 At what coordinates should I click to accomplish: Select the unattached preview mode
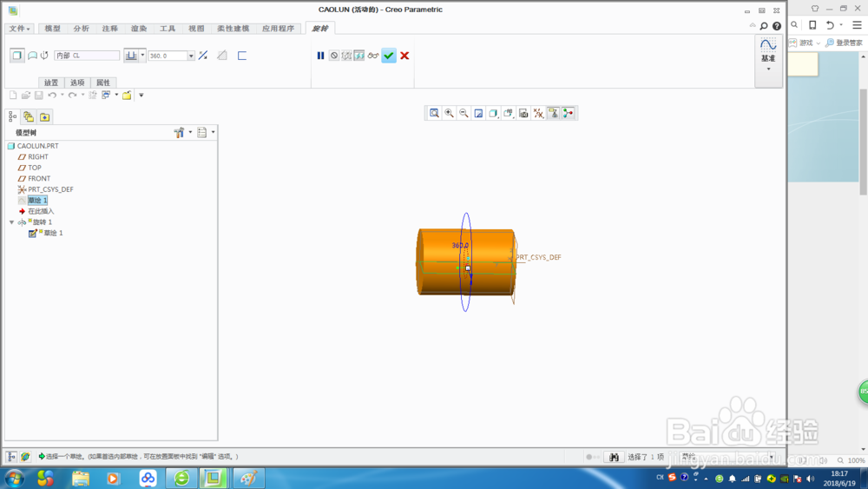click(346, 56)
